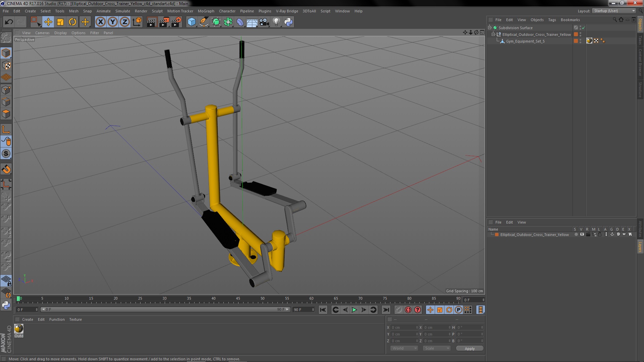This screenshot has height=362, width=644.
Task: Toggle Solo for Elliptical layer
Action: click(x=576, y=235)
